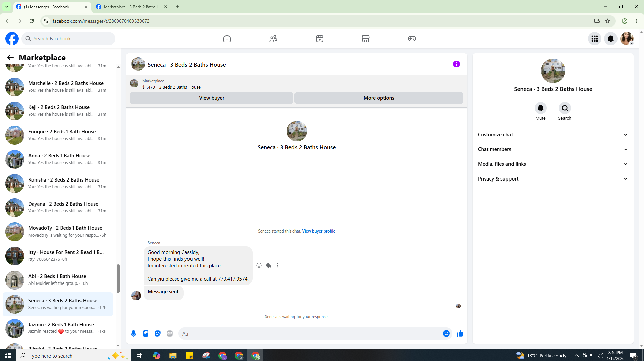The image size is (644, 361).
Task: Attach a photo file to message
Action: [x=146, y=333]
